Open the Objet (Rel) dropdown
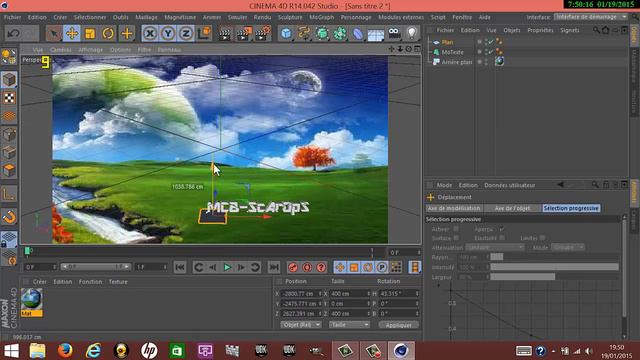640x360 pixels. point(301,324)
